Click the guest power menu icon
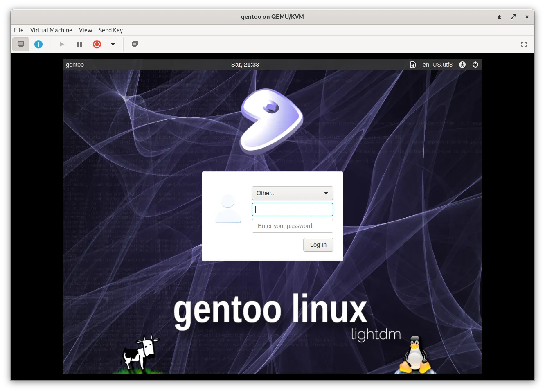This screenshot has height=392, width=545. tap(475, 65)
